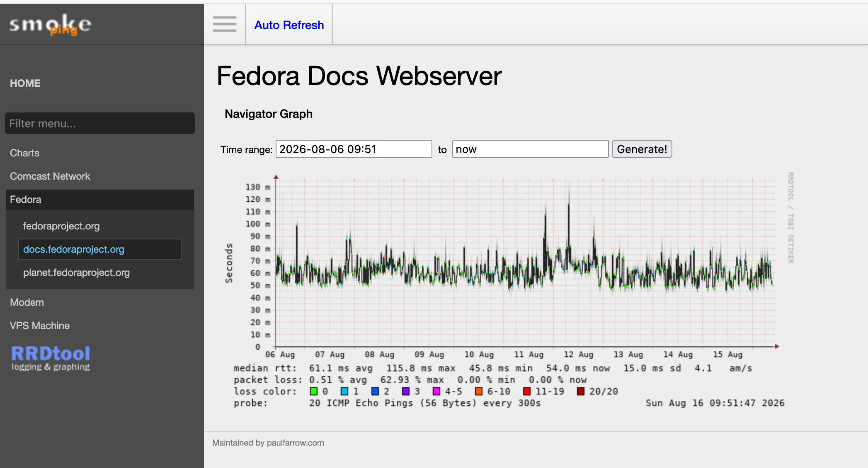
Task: Click the light blue loss color 1 swatch
Action: tap(344, 391)
